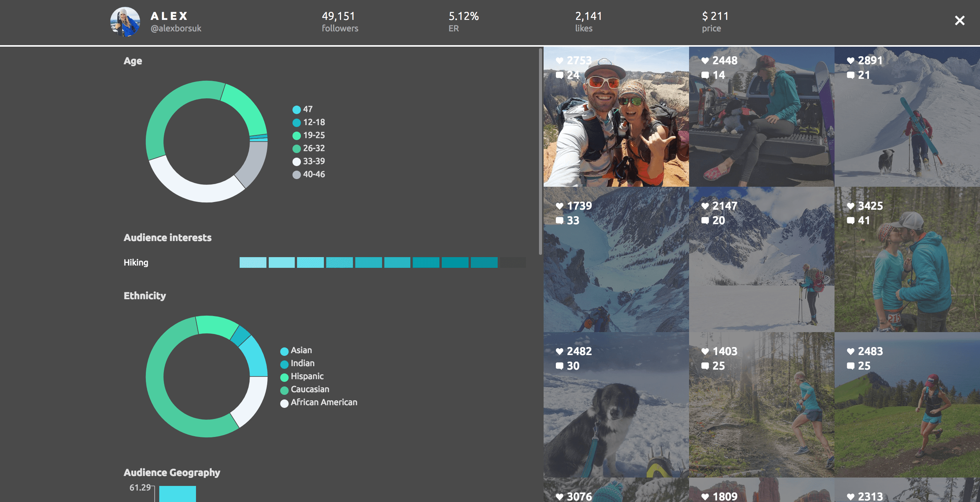The height and width of the screenshot is (502, 980).
Task: Click the heart icon on the 3425-likes post
Action: tap(850, 206)
